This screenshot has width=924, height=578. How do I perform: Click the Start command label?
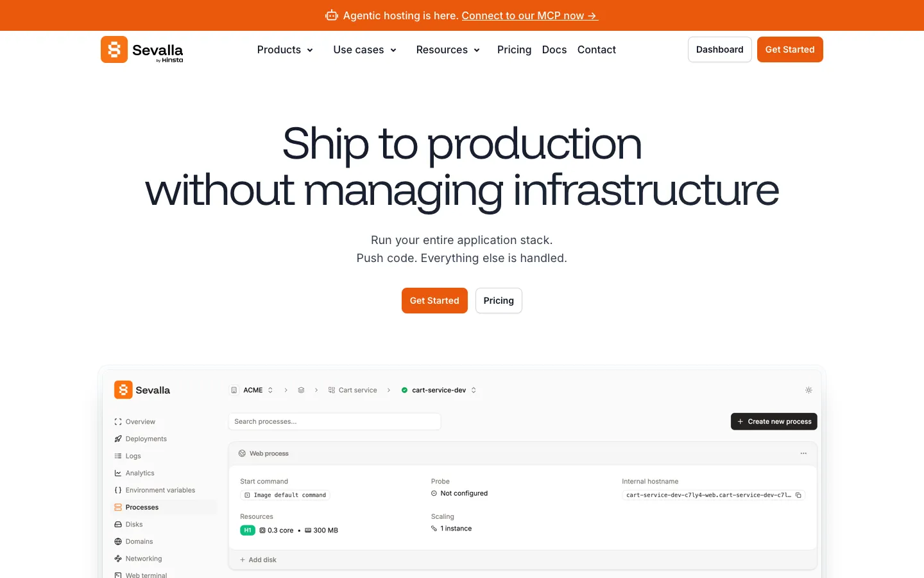(x=264, y=481)
